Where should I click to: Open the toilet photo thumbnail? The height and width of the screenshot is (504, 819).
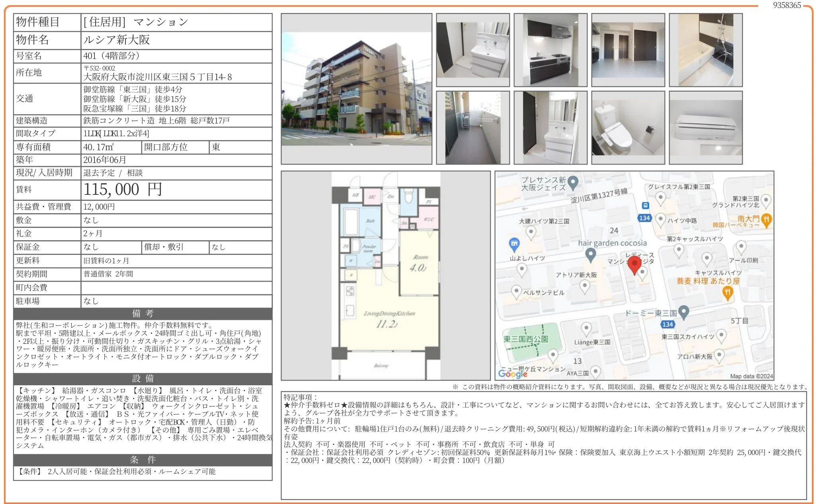point(628,128)
